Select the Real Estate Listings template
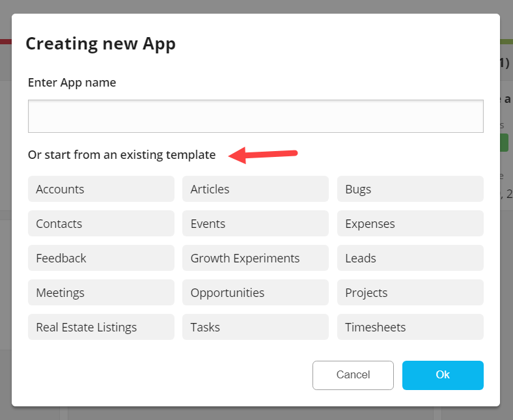 point(101,328)
